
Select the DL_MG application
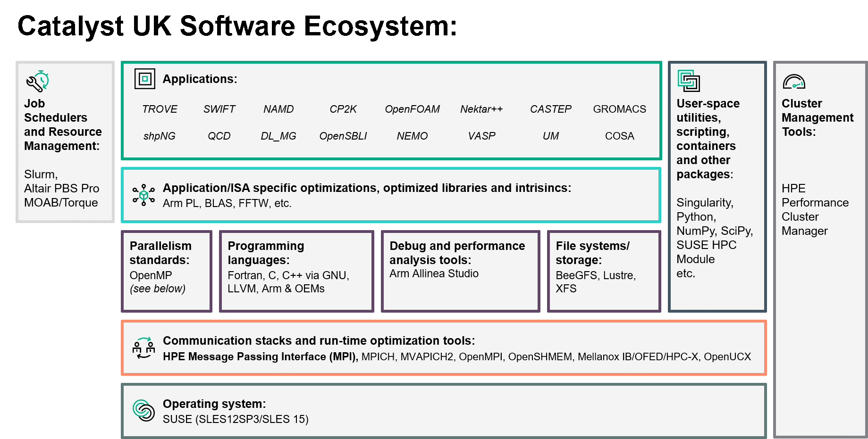pyautogui.click(x=278, y=136)
